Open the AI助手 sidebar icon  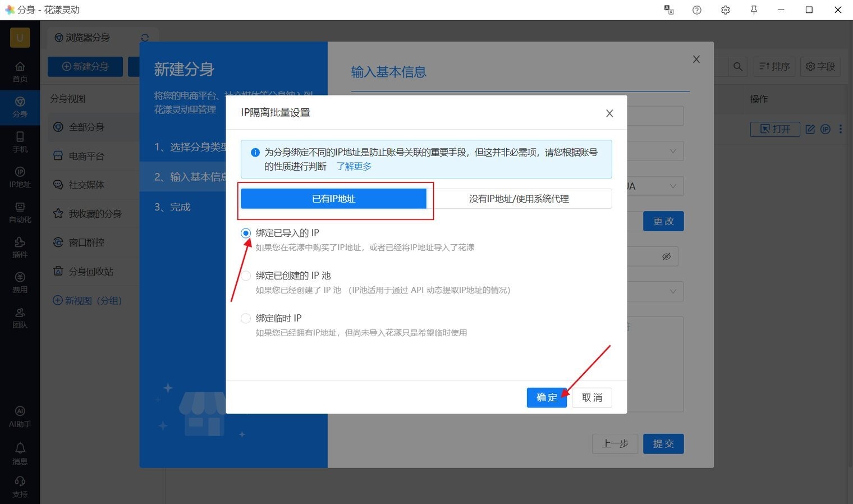[20, 416]
